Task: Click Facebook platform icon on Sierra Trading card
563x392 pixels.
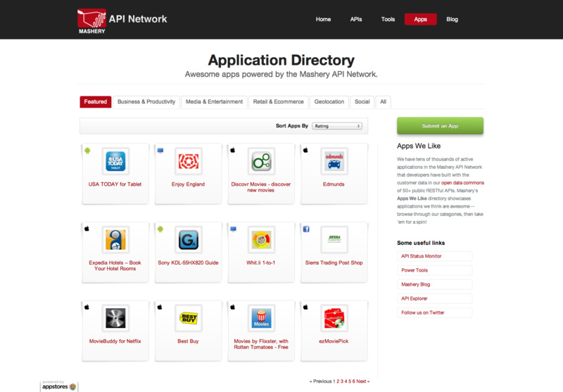Action: click(306, 229)
